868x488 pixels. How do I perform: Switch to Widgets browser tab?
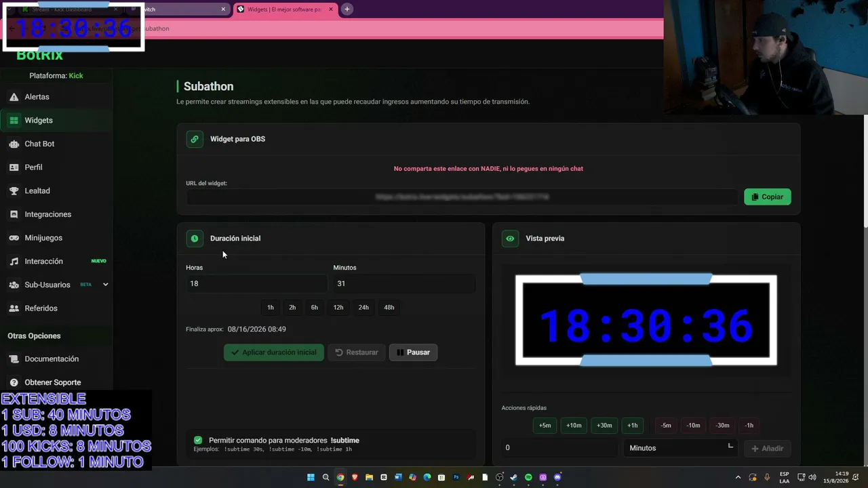pos(285,9)
